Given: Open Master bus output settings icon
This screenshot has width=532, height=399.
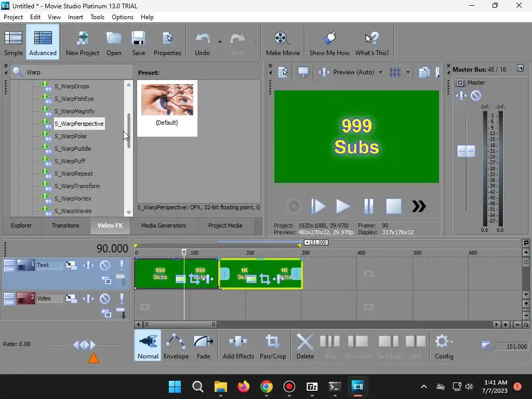Looking at the screenshot, I should [x=520, y=69].
